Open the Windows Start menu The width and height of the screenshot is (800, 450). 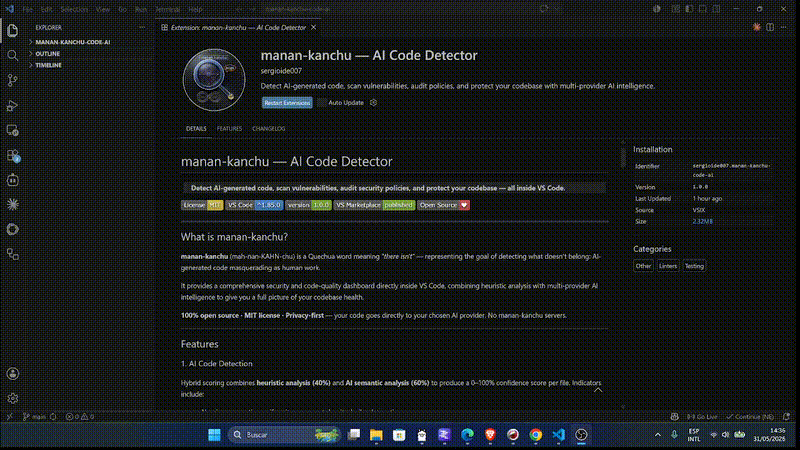coord(214,435)
